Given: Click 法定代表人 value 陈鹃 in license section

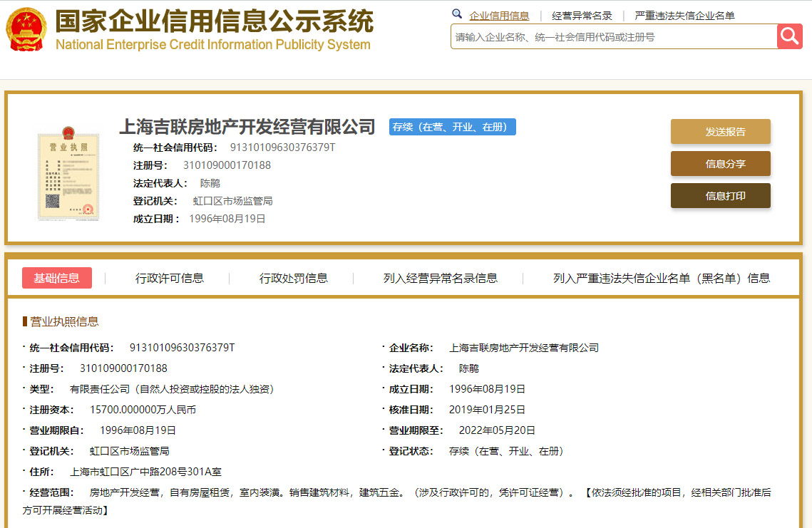Looking at the screenshot, I should [x=468, y=368].
